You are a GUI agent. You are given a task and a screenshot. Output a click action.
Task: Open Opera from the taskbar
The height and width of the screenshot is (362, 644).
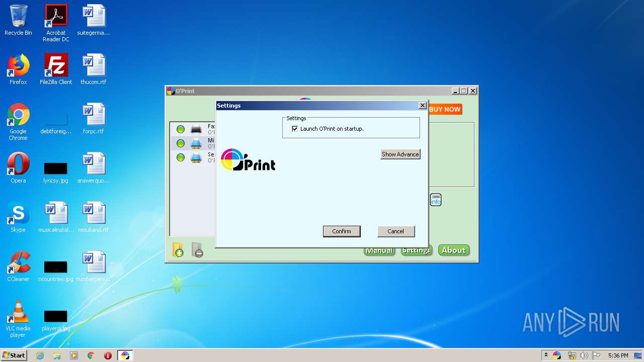tap(108, 355)
